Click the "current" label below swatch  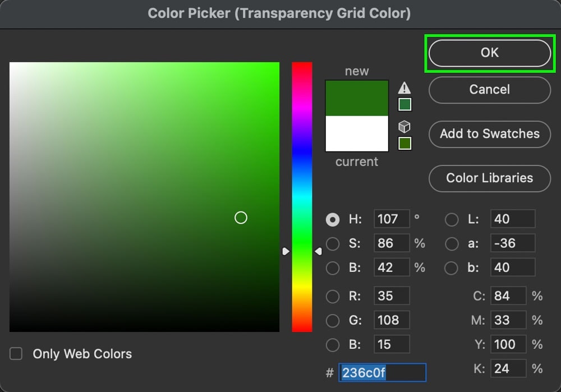pos(357,162)
